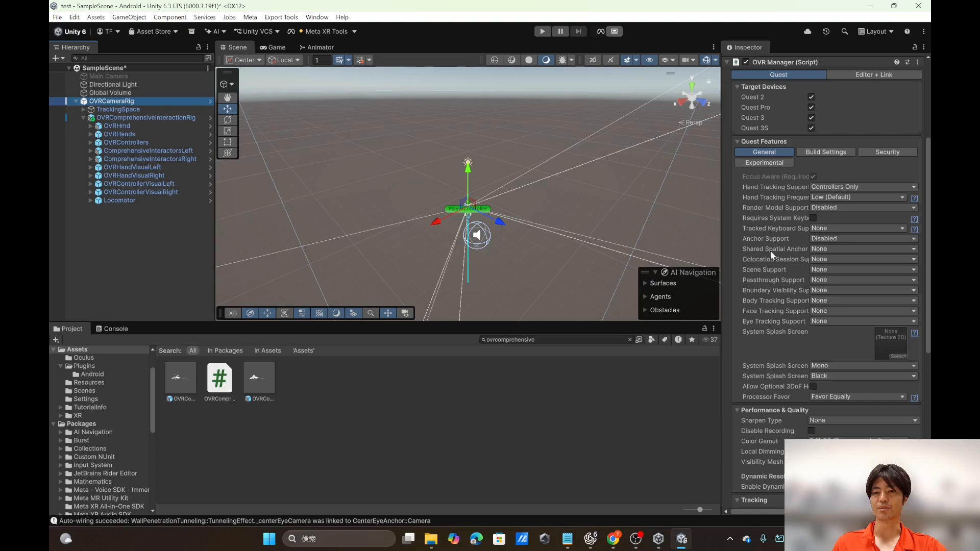Select the Transform tool in Scene

pyautogui.click(x=228, y=153)
